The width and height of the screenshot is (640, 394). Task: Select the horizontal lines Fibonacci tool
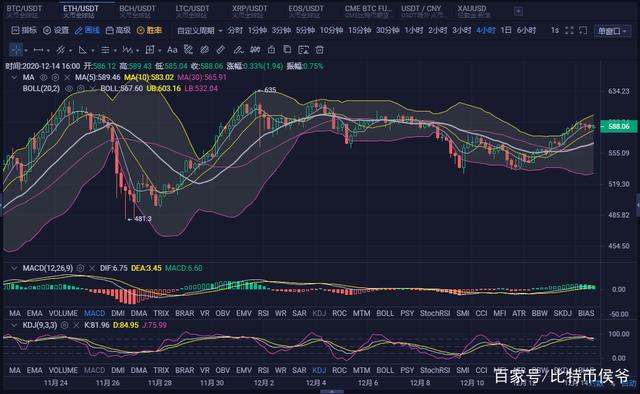105,50
